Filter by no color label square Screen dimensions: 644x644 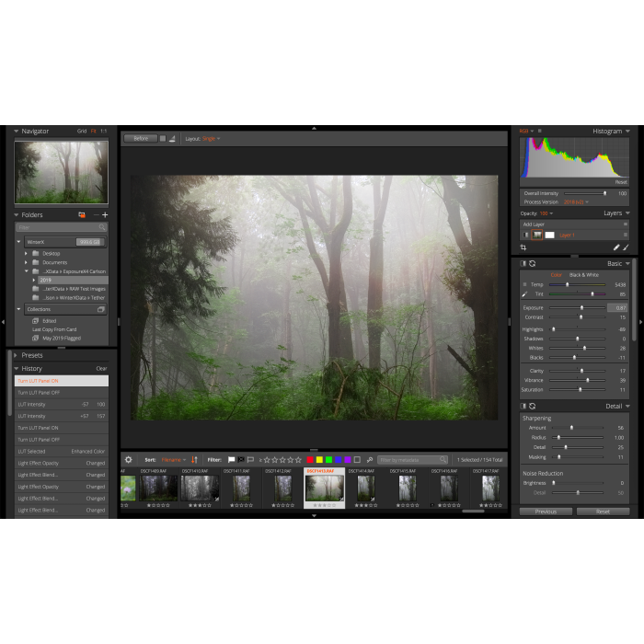(357, 460)
